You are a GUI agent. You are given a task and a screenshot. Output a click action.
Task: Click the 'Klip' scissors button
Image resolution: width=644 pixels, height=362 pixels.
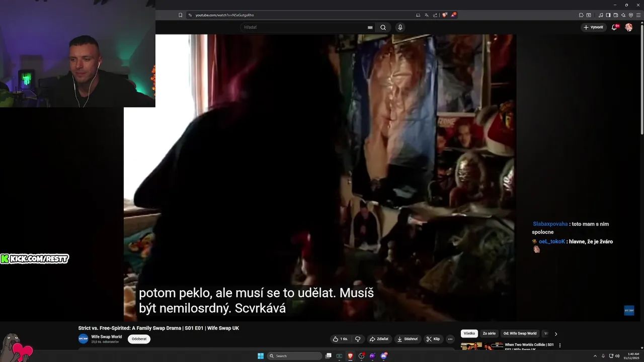pyautogui.click(x=433, y=339)
